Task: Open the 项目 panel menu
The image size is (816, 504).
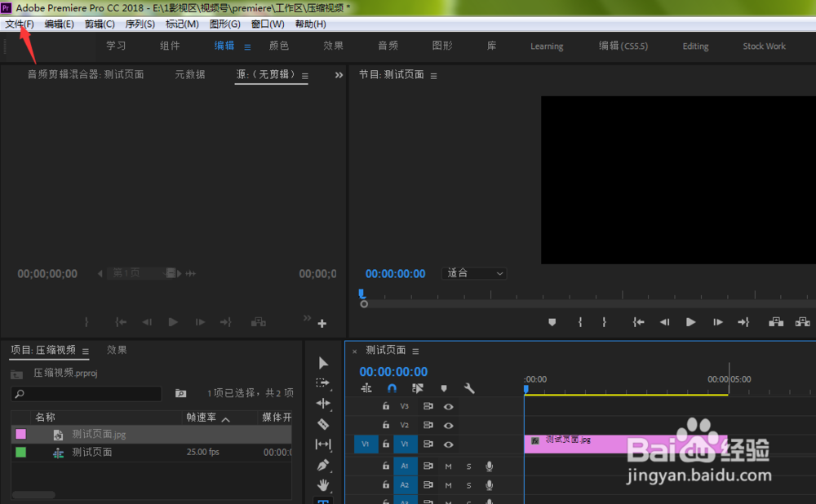Action: pyautogui.click(x=86, y=351)
